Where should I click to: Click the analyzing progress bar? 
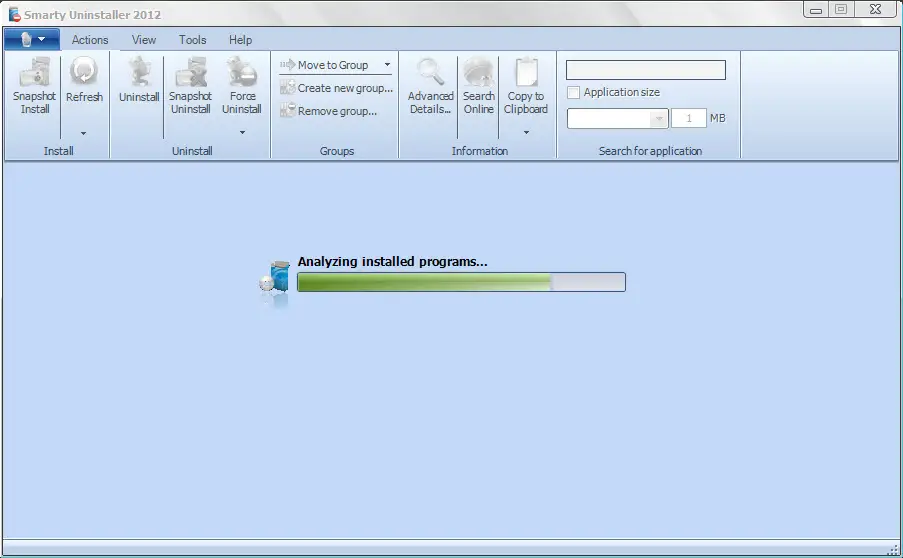tap(461, 282)
